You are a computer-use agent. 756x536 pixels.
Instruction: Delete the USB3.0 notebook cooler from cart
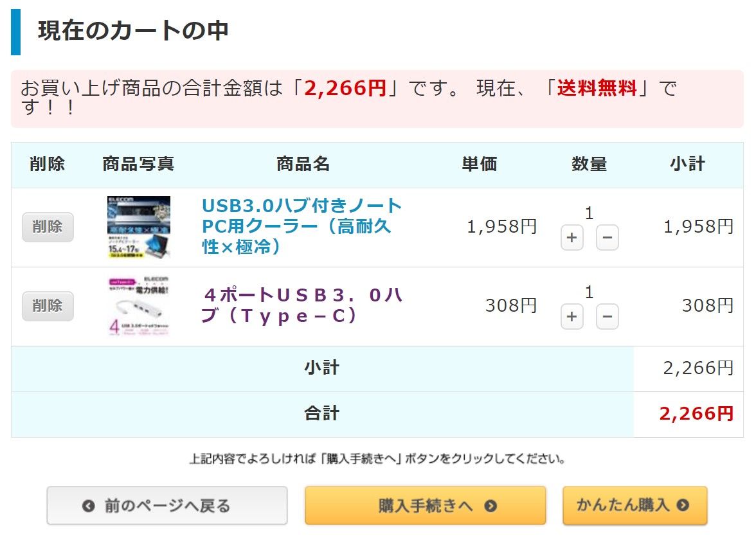click(48, 227)
